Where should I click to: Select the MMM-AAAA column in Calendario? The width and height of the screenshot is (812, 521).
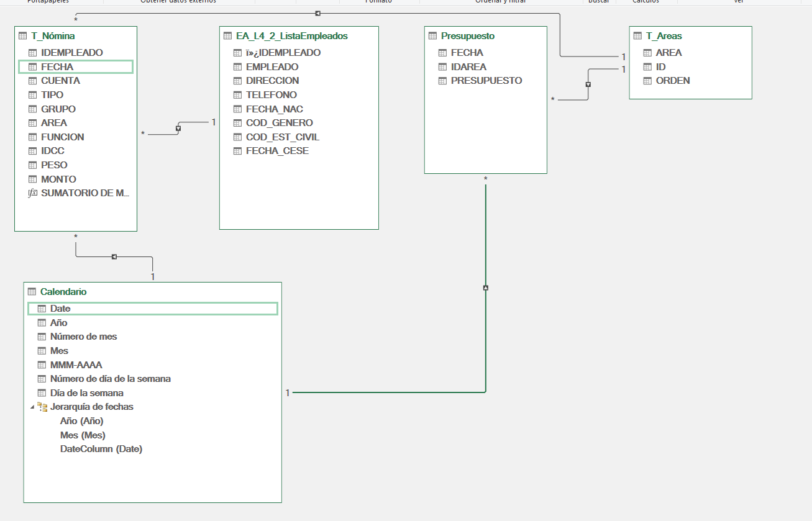(76, 365)
